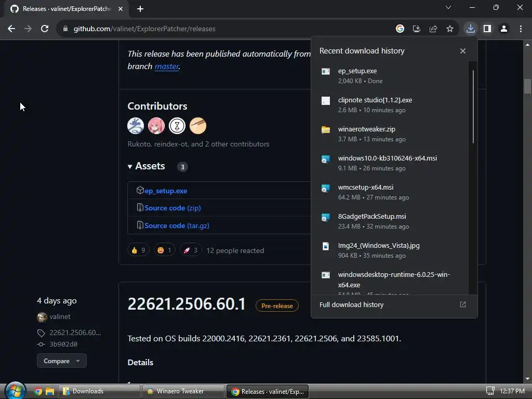The height and width of the screenshot is (399, 532).
Task: Click the Pre-release badge
Action: pos(277,305)
